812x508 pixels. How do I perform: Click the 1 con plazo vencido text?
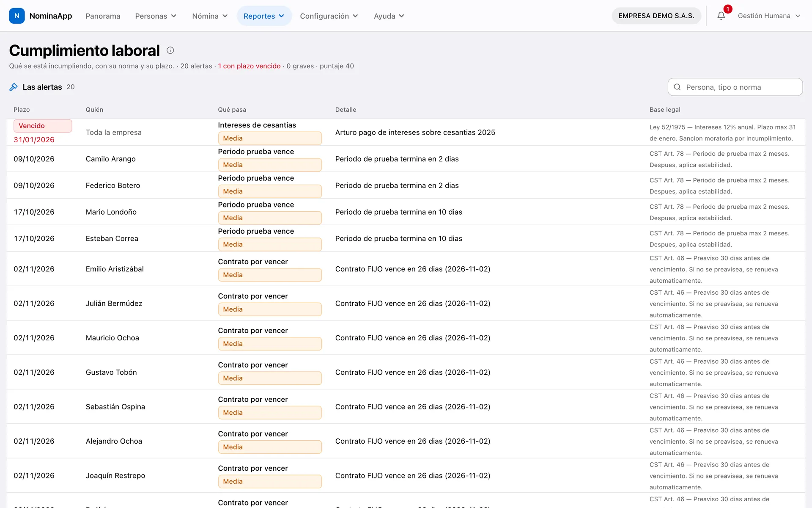[249, 66]
